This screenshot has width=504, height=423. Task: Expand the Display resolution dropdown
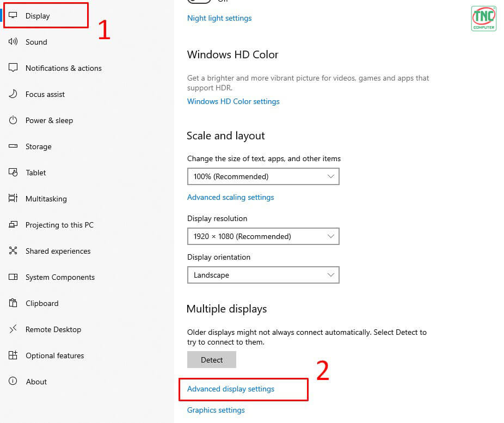coord(263,236)
